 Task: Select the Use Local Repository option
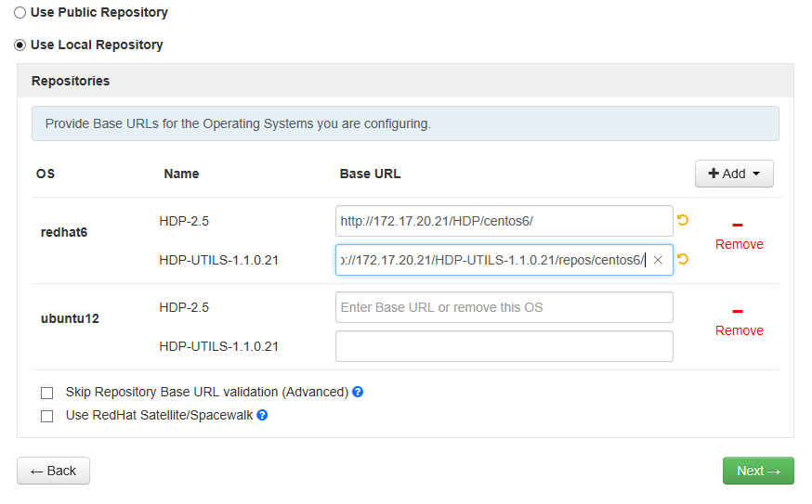pos(20,45)
